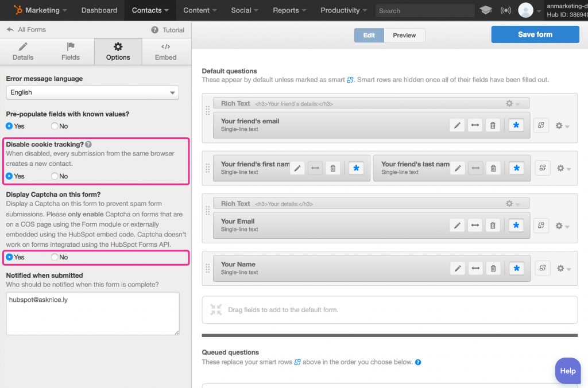
Task: Open the Productivity menu
Action: [343, 10]
